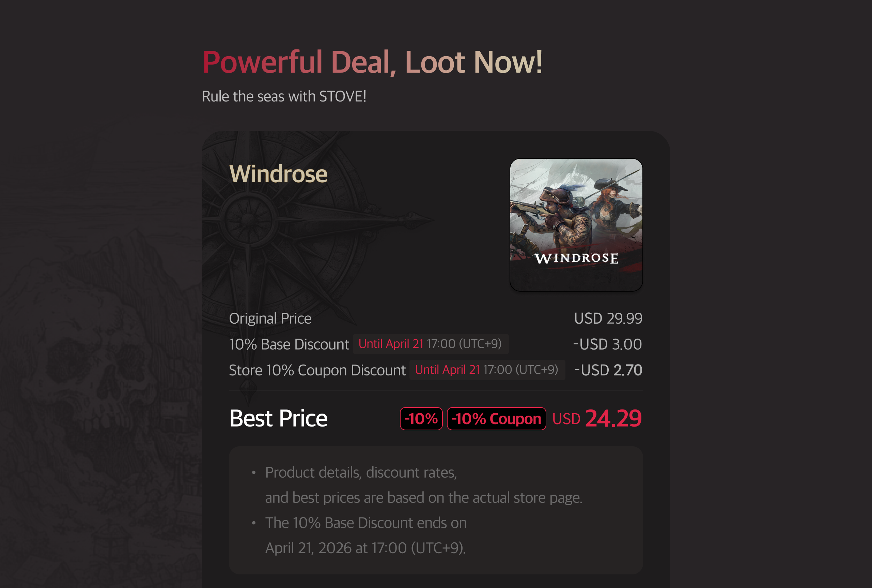Click the Store 10% Coupon Discount label

pos(317,370)
